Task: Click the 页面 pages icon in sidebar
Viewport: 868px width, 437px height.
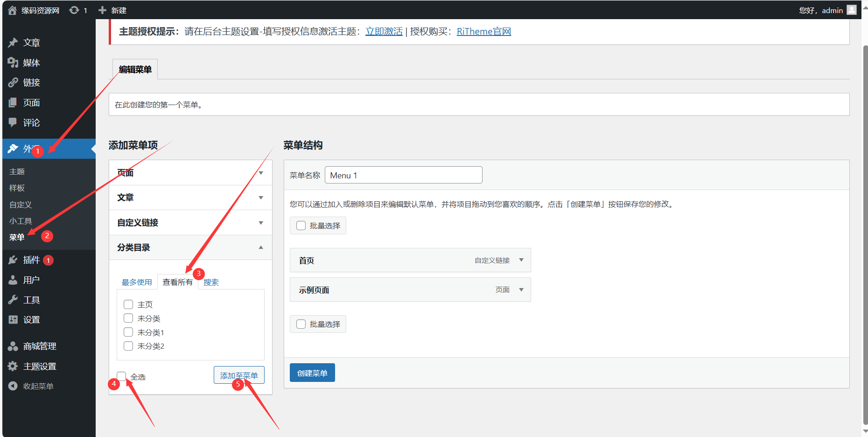Action: click(13, 103)
